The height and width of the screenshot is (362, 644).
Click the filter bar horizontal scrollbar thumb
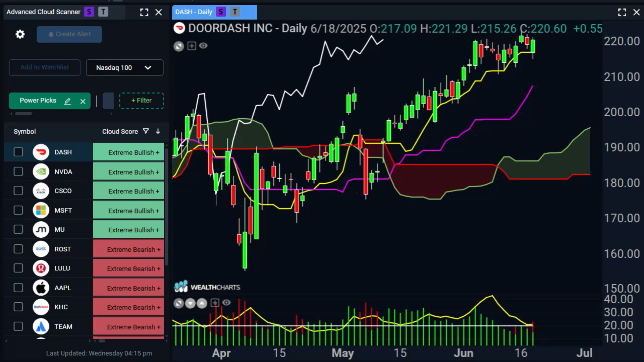coord(23,114)
